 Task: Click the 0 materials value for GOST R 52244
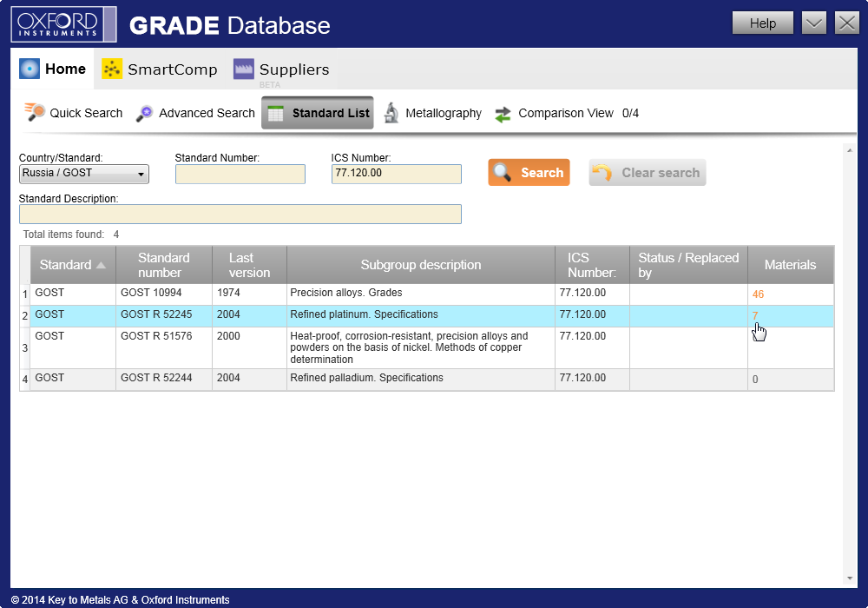point(755,380)
